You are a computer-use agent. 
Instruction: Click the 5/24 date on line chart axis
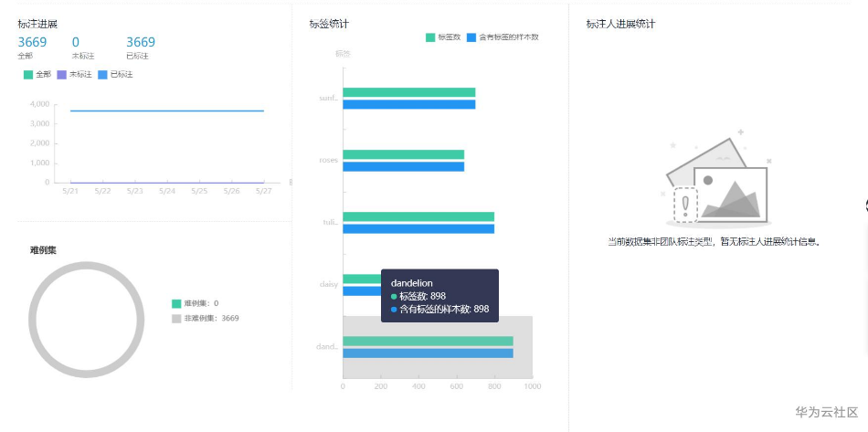(x=167, y=192)
